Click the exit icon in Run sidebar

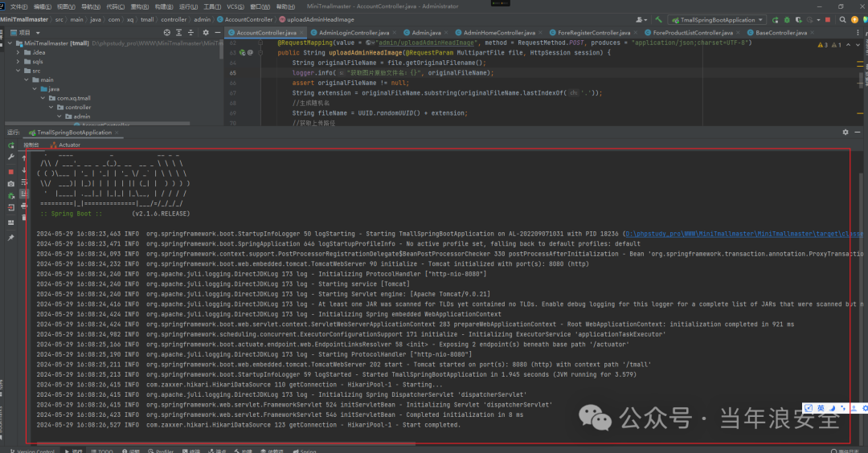point(11,208)
